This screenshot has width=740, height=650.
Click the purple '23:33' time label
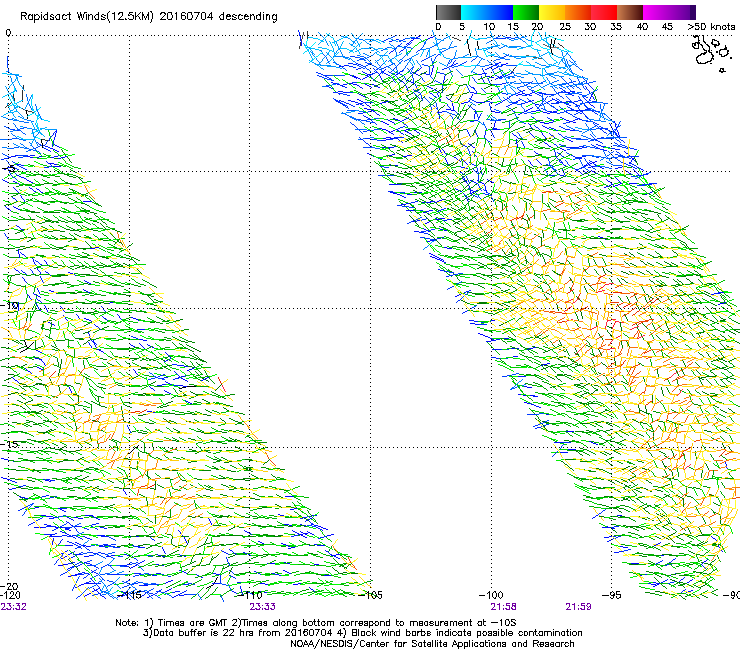(262, 607)
